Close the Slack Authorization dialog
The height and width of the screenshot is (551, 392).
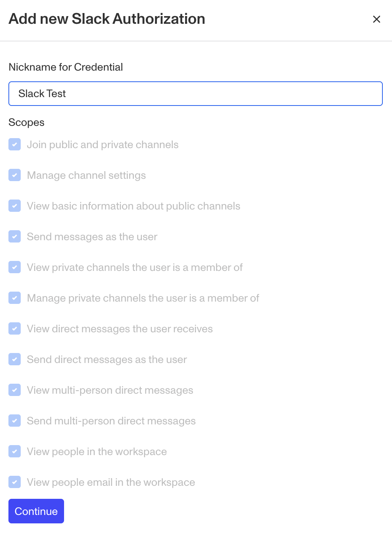[x=376, y=19]
